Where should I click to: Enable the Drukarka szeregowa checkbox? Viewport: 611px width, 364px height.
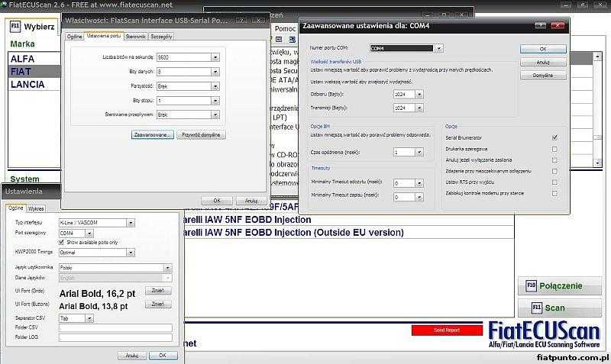pyautogui.click(x=554, y=149)
